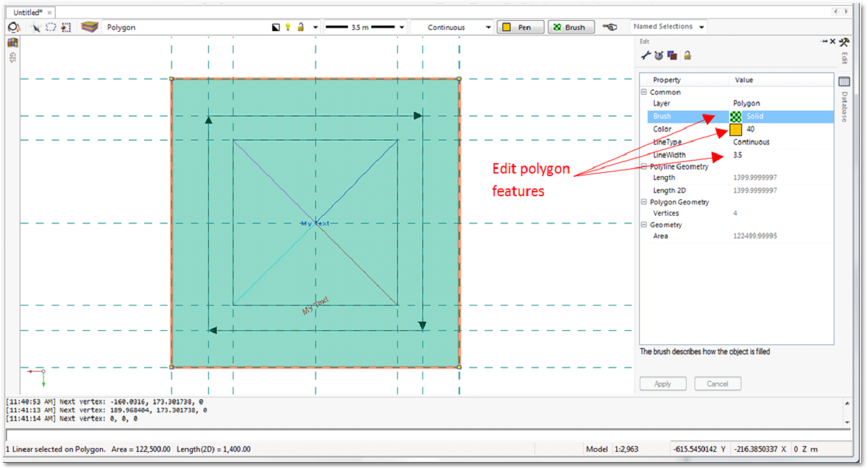This screenshot has width=868, height=470.
Task: Click the Pen button
Action: [521, 27]
